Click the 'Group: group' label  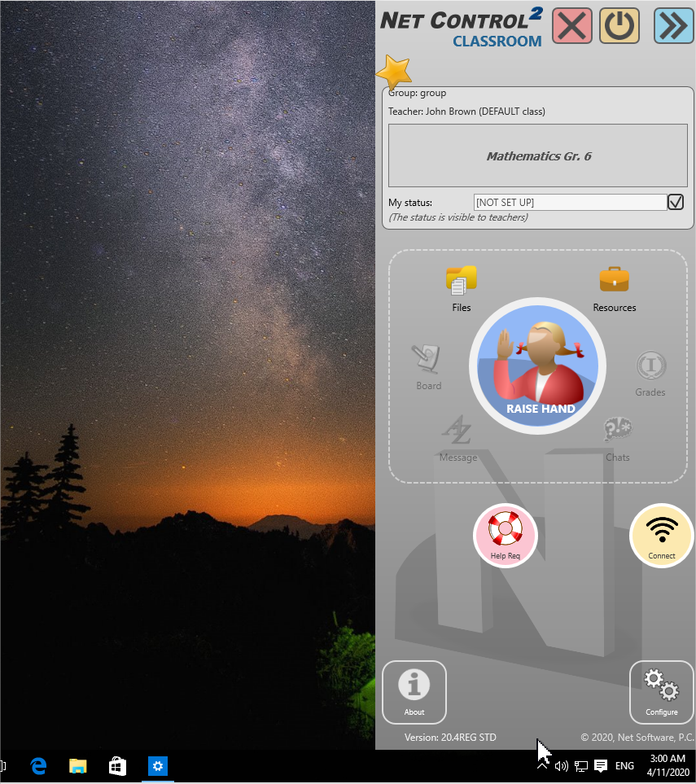(417, 93)
